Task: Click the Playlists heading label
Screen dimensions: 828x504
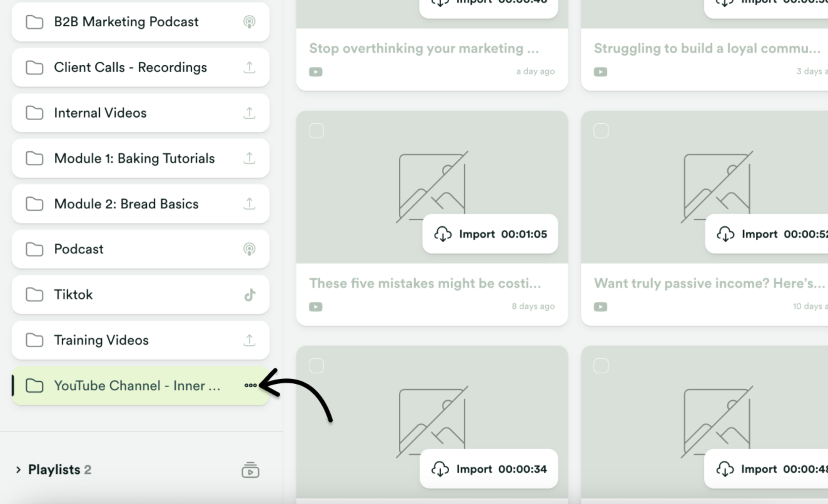Action: coord(54,470)
